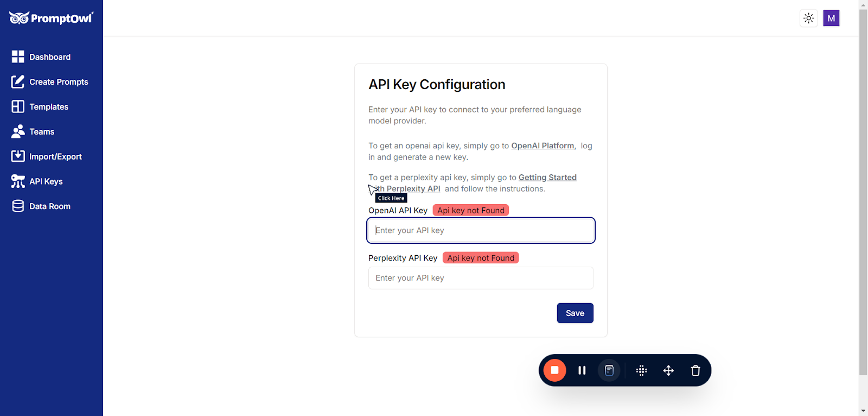Stop the recording with the red button
Screen dimensions: 868x416
[554, 370]
